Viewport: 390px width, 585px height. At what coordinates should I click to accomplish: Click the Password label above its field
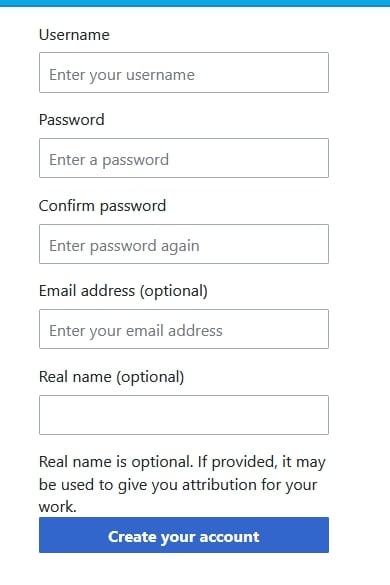pyautogui.click(x=72, y=120)
